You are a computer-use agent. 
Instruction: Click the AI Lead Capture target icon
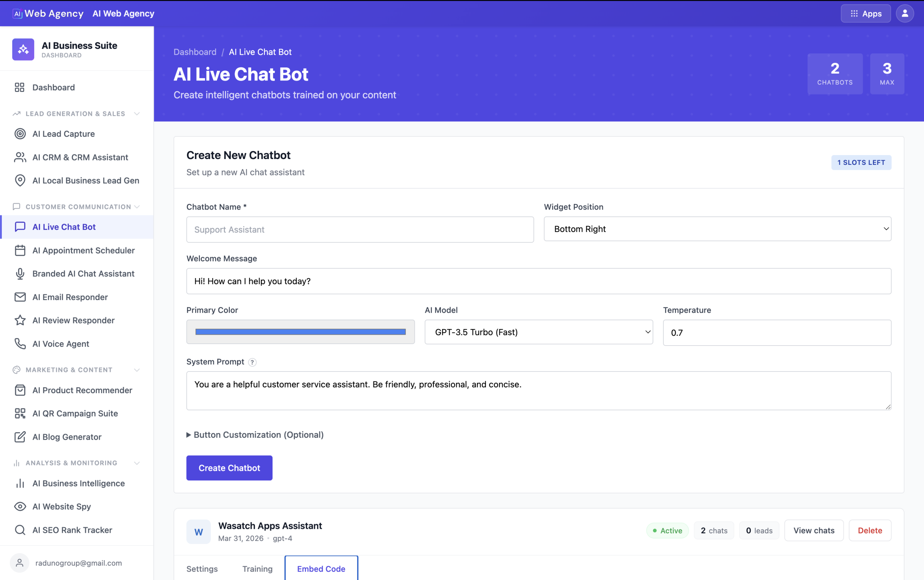click(x=20, y=134)
